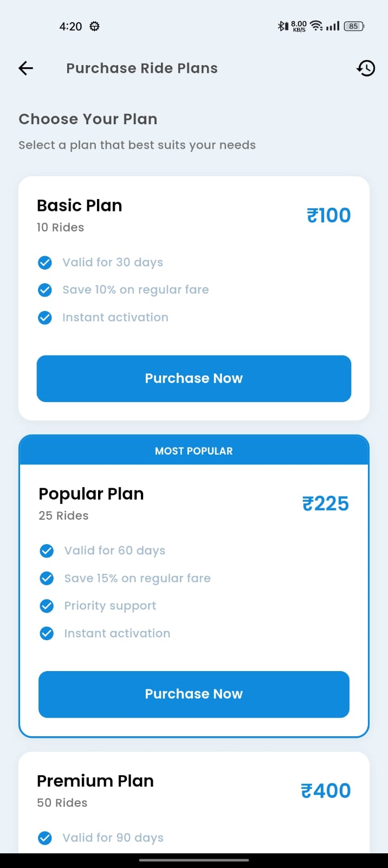Image resolution: width=388 pixels, height=868 pixels.
Task: Open the purchase history clock icon
Action: (x=366, y=68)
